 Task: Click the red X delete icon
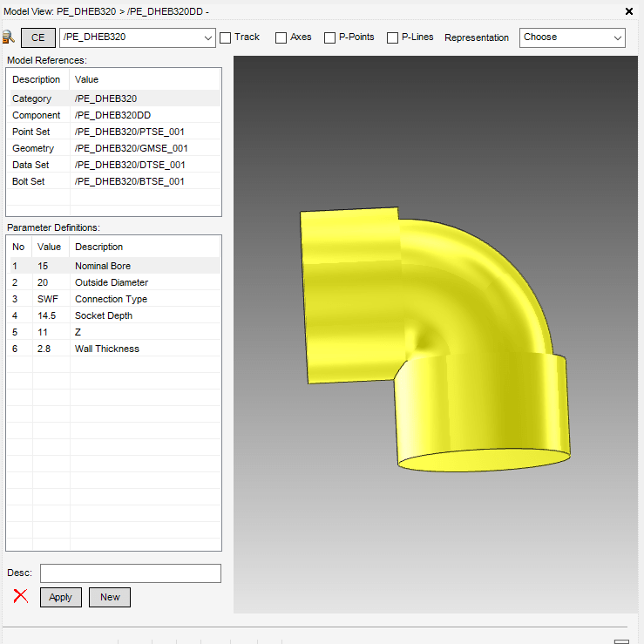[x=20, y=597]
